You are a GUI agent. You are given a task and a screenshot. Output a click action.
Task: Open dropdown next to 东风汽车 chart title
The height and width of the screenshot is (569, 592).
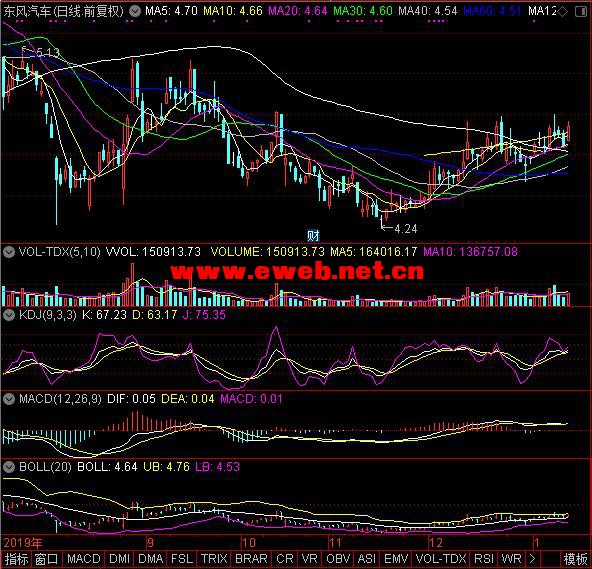134,11
